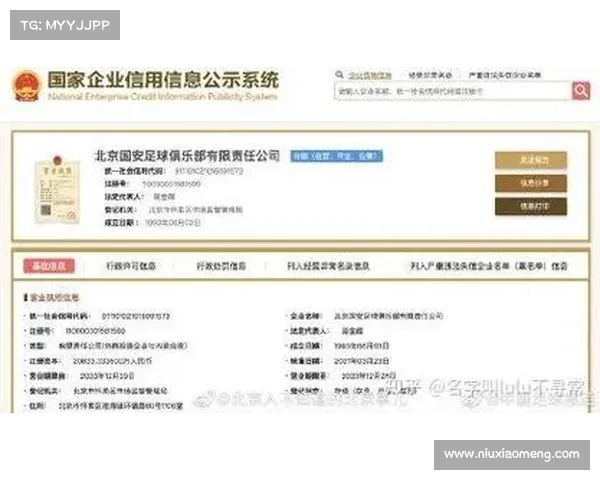This screenshot has width=600, height=480.
Task: Click the blue 存续 status badge
Action: point(336,156)
